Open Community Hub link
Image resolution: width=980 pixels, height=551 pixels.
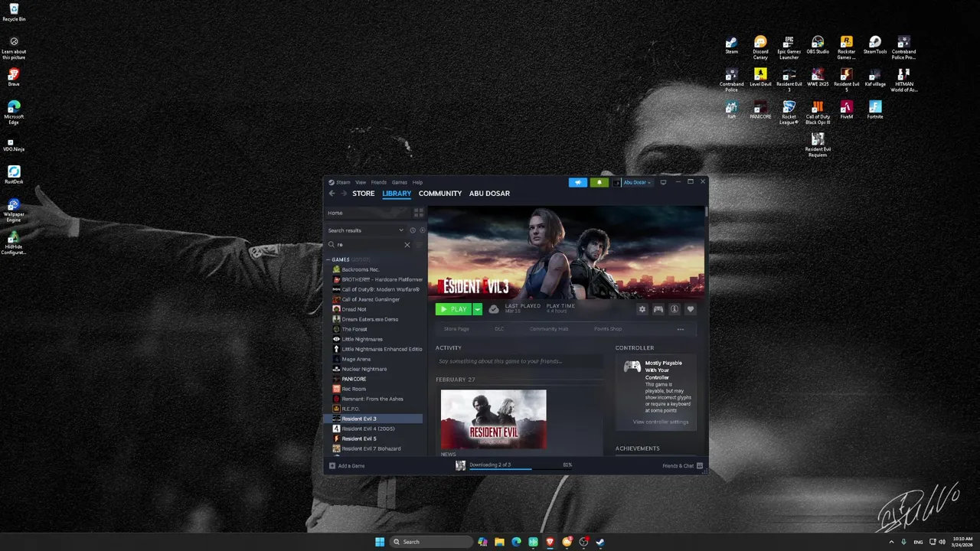click(549, 329)
